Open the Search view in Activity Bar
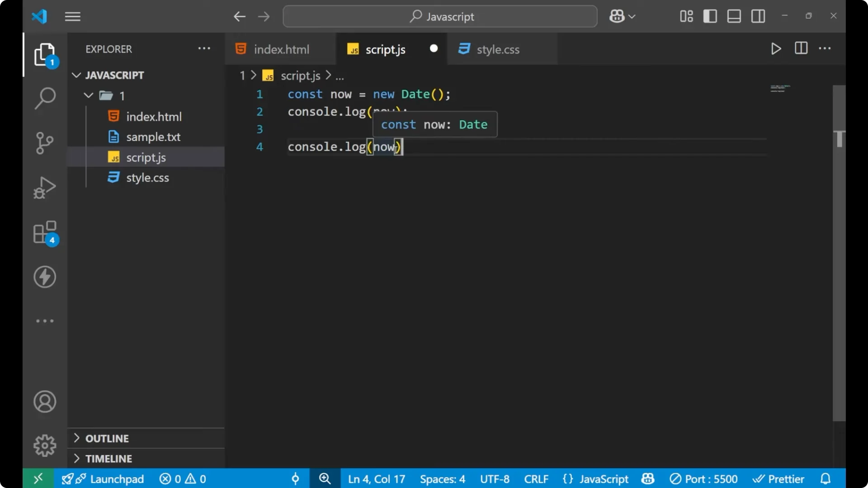 pos(44,98)
